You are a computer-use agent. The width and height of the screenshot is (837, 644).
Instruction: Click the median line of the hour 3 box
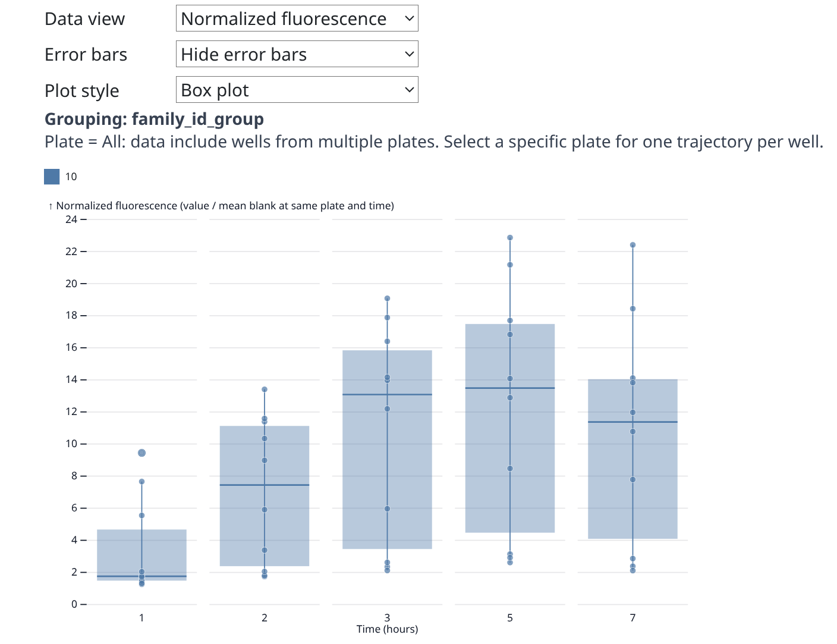pyautogui.click(x=410, y=395)
